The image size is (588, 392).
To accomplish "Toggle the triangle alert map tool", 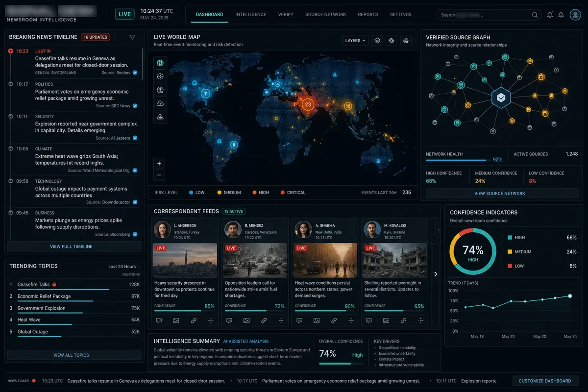I will (160, 117).
